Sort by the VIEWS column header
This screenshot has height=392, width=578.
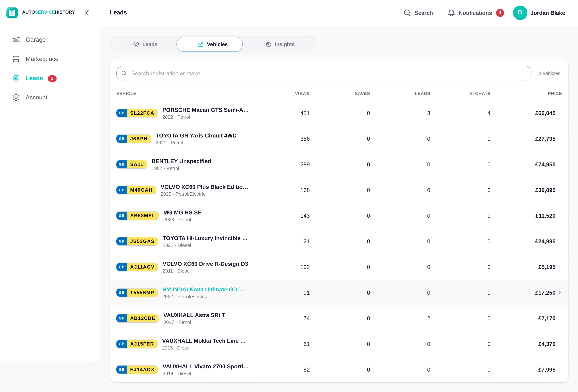coord(302,93)
